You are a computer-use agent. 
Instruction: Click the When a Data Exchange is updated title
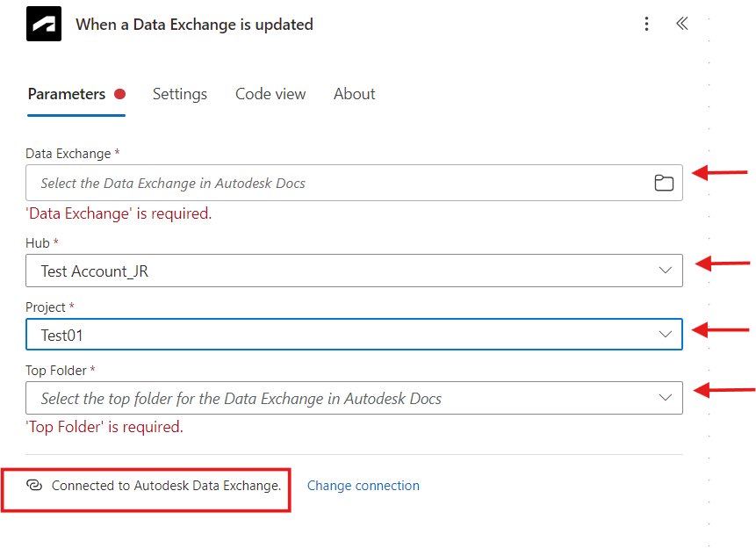pyautogui.click(x=194, y=24)
